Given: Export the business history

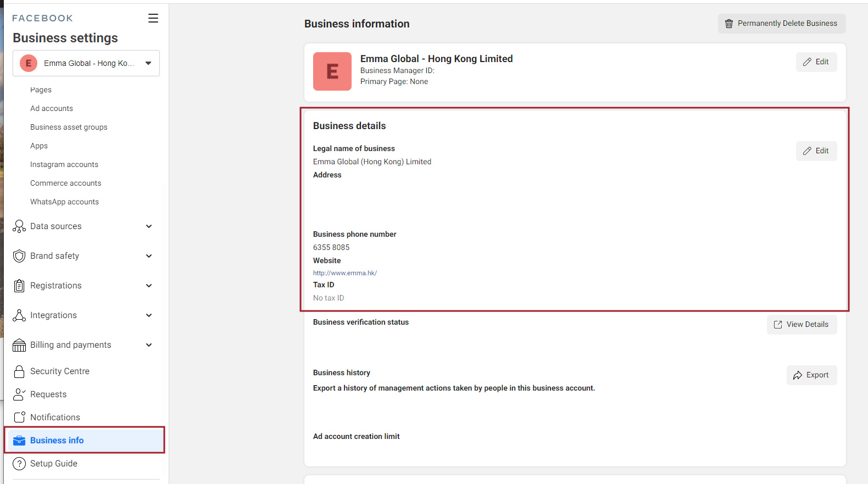Looking at the screenshot, I should (x=812, y=375).
